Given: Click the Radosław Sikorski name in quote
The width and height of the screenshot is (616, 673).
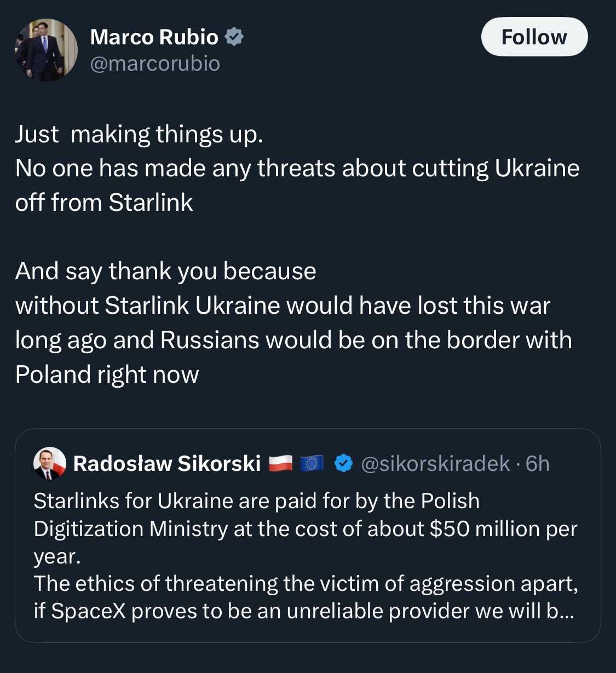Looking at the screenshot, I should (x=167, y=463).
